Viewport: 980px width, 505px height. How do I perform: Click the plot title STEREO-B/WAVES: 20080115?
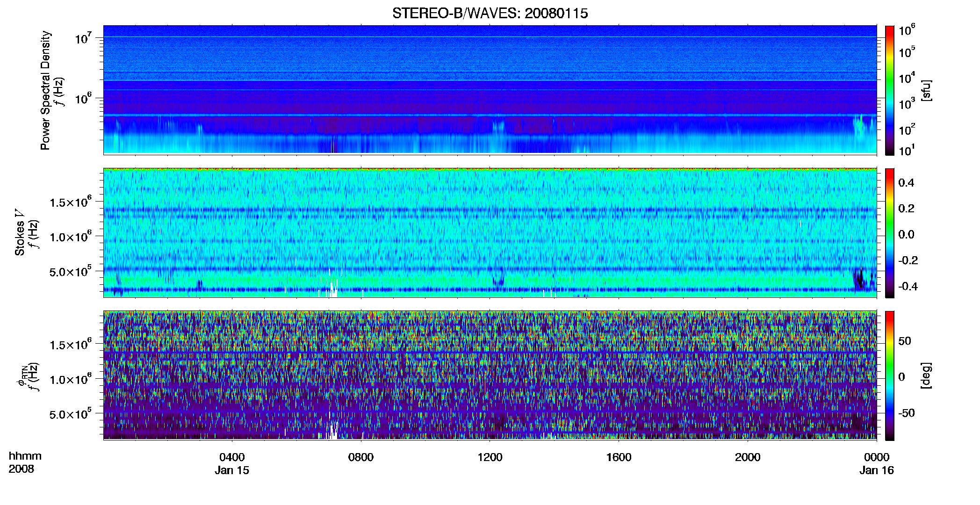coord(490,13)
